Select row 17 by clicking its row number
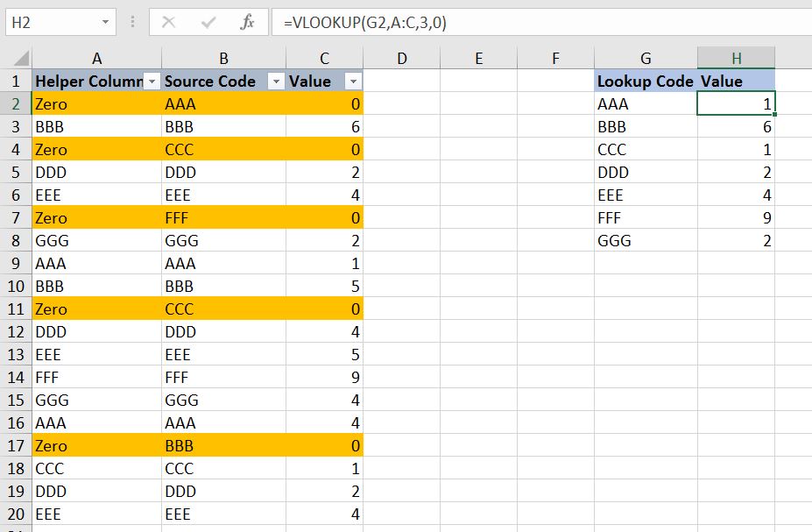812x532 pixels. pos(16,446)
